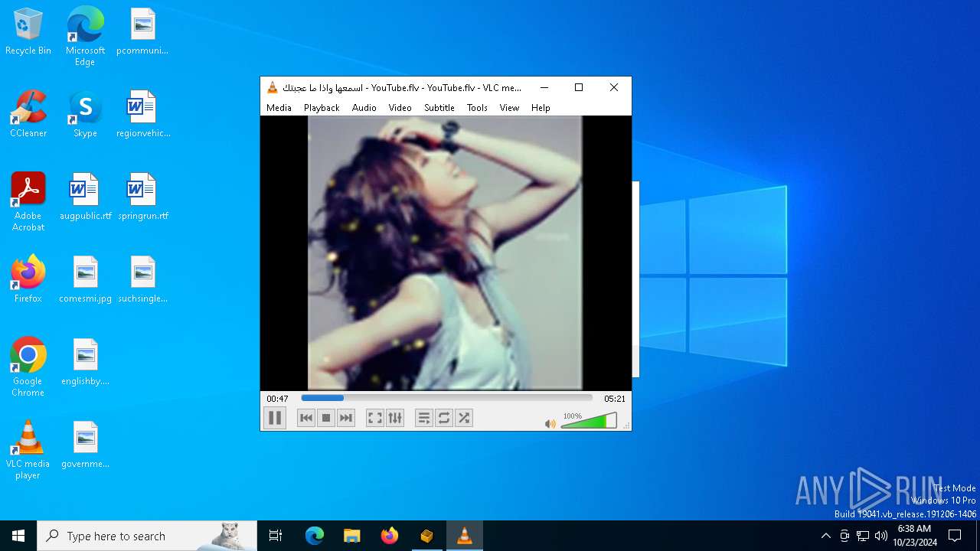Click the VLC cone icon in title bar

tap(272, 87)
